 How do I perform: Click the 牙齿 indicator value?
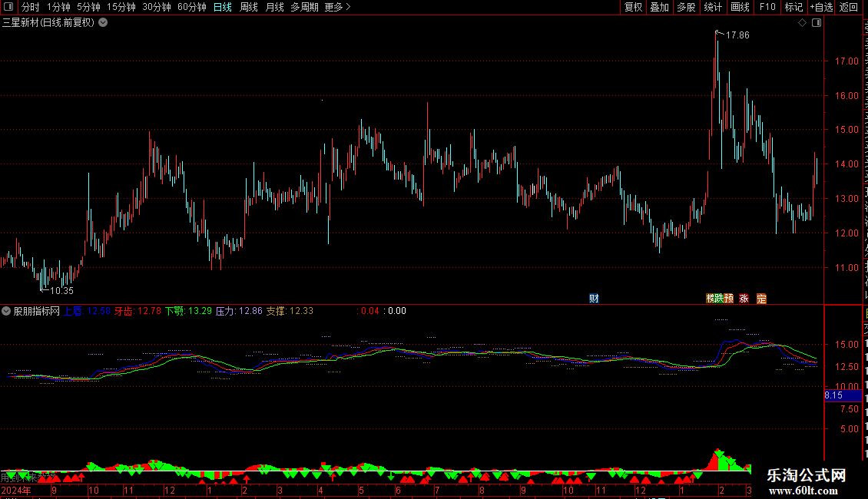[137, 312]
